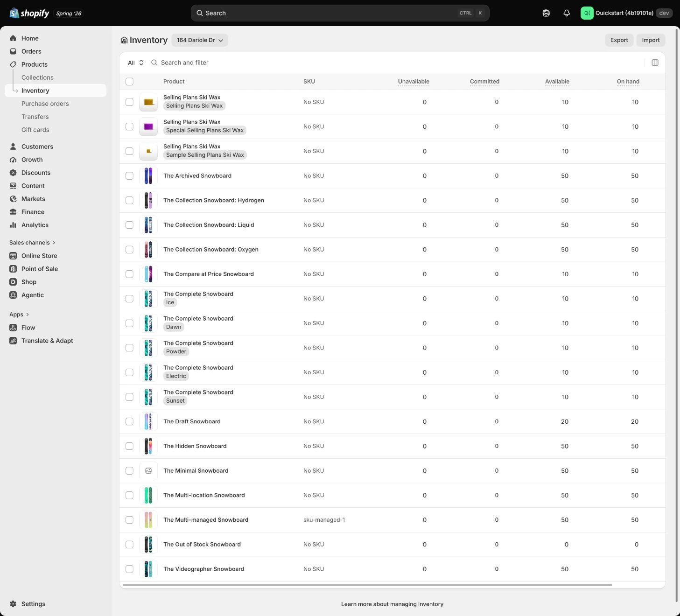Click the store avatar icon
Screen dimensions: 680x616
(x=587, y=13)
